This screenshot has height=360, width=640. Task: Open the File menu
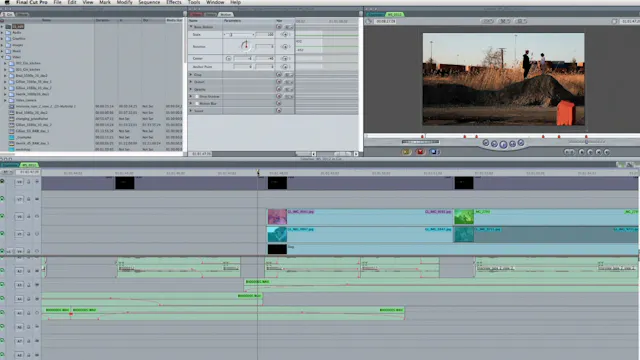pyautogui.click(x=57, y=2)
